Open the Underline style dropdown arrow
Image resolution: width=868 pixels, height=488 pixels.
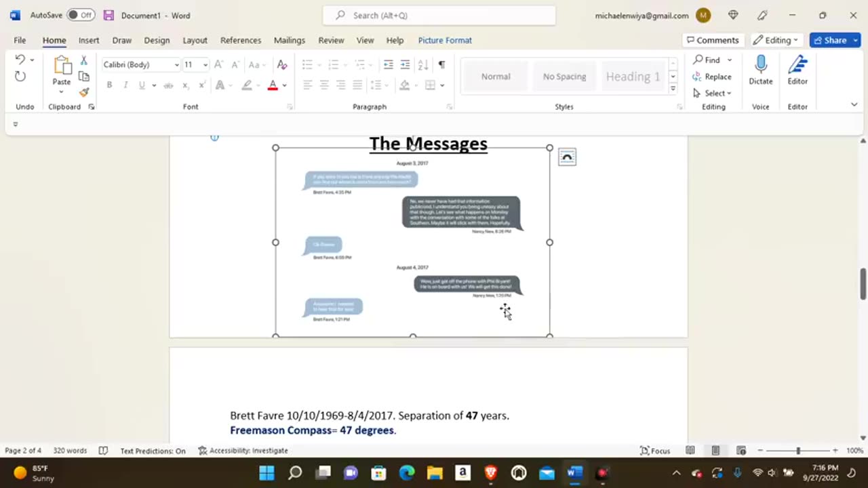point(154,85)
